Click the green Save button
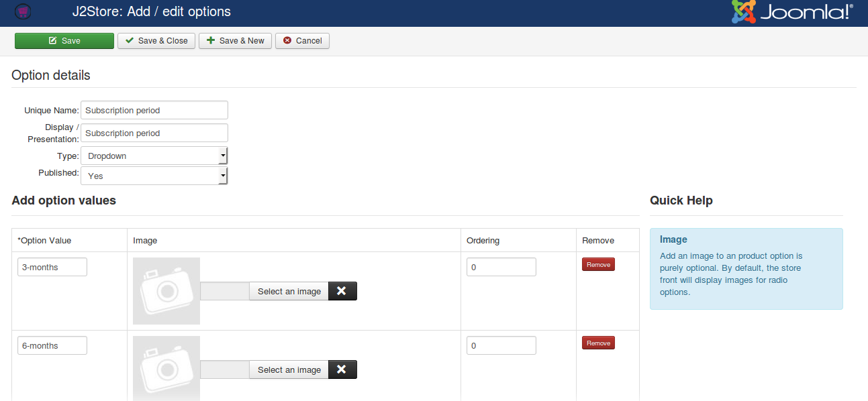868x401 pixels. coord(64,41)
